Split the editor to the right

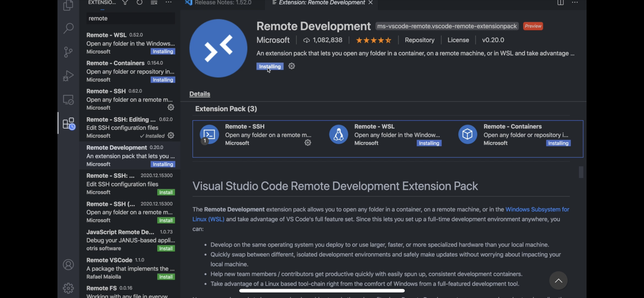[560, 3]
